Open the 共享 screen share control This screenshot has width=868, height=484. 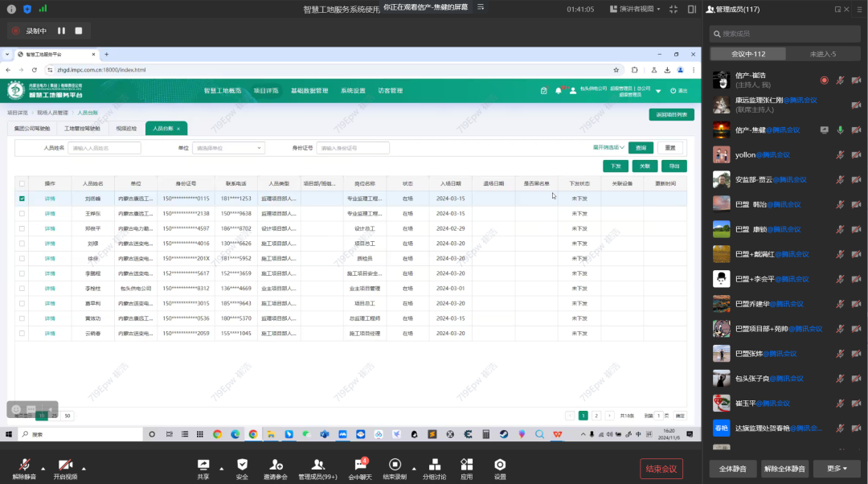point(203,469)
